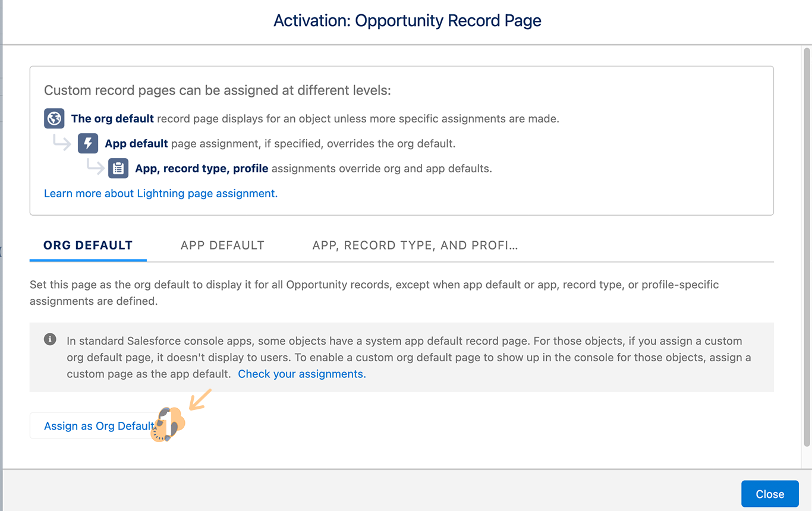The height and width of the screenshot is (511, 812).
Task: Click the bold 'App, record type, profile' text
Action: tap(202, 168)
